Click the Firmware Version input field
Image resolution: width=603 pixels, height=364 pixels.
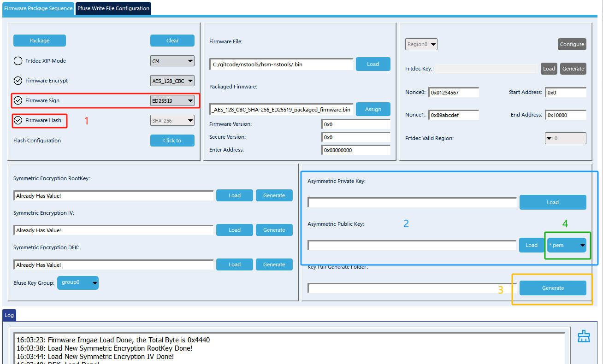pos(356,124)
